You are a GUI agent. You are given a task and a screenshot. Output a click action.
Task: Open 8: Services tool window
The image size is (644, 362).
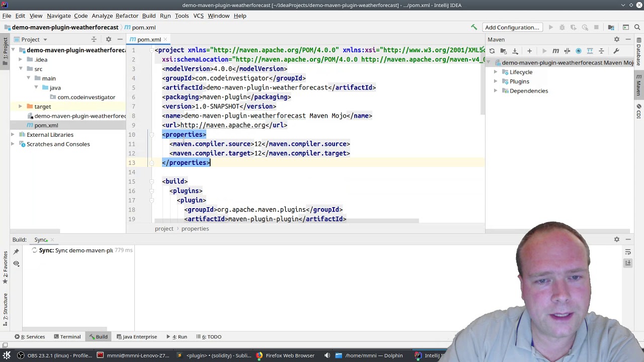coord(30,337)
